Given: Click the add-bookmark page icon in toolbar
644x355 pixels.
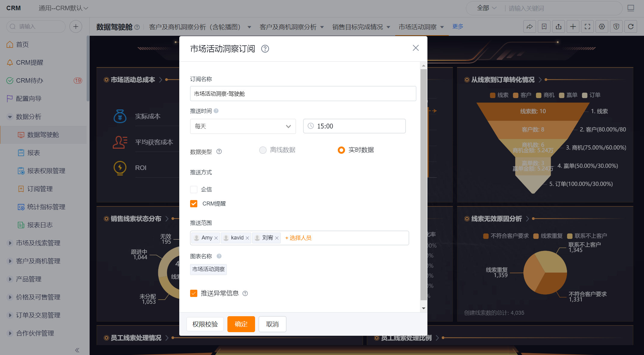Looking at the screenshot, I should (544, 27).
